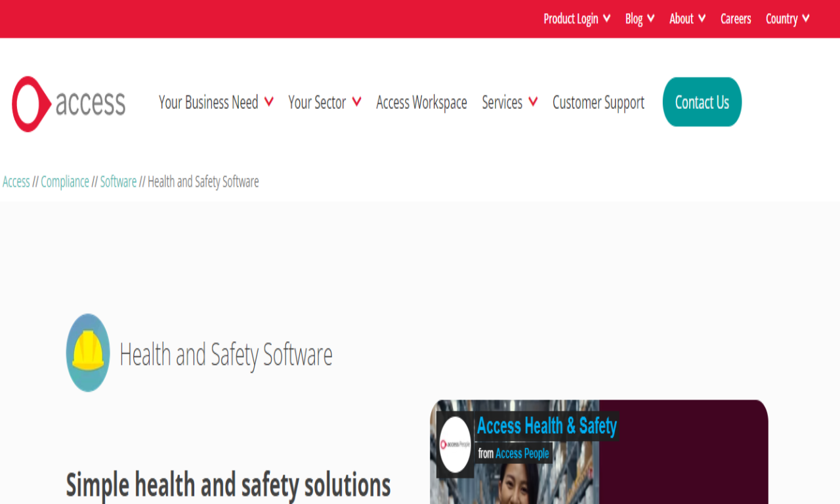Click the Access People video avatar
Viewport: 840px width, 504px height.
tap(455, 445)
